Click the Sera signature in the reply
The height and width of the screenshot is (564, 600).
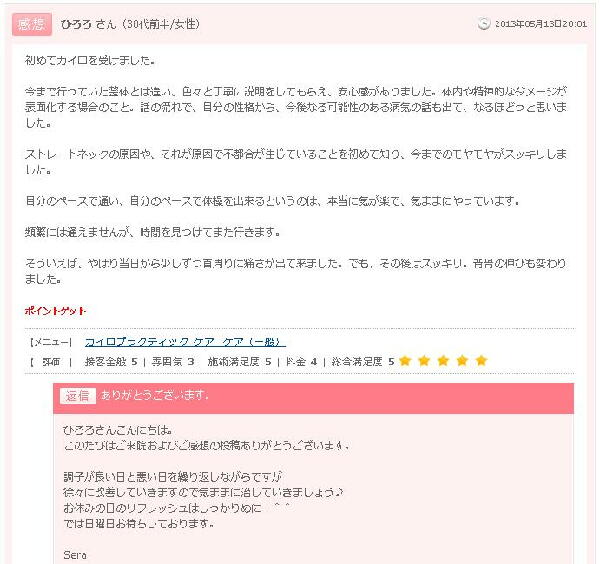(75, 555)
